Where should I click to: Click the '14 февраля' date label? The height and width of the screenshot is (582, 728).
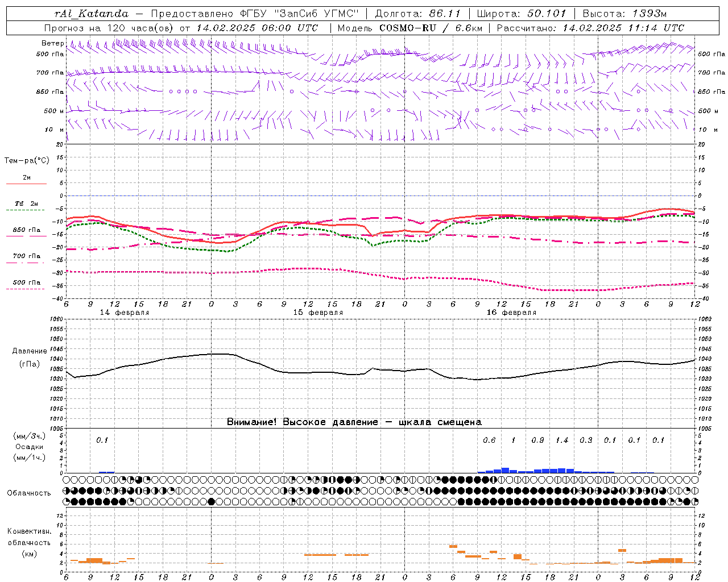[125, 313]
